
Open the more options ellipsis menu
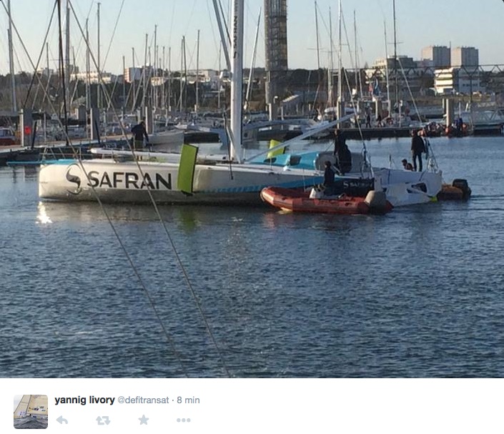184,420
